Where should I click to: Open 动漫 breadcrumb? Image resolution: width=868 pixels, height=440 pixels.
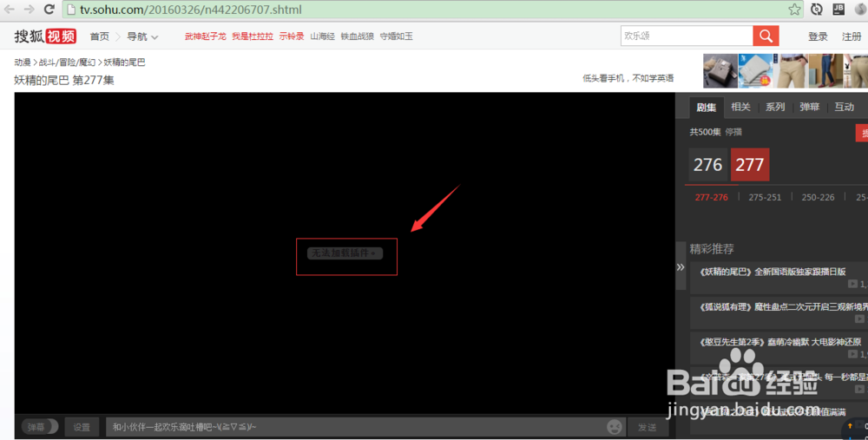[23, 62]
